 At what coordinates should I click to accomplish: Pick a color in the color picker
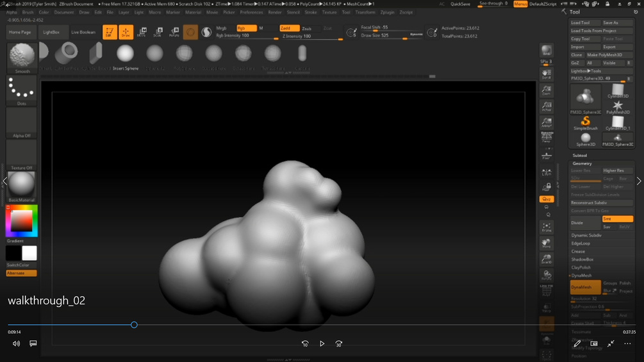pyautogui.click(x=21, y=221)
